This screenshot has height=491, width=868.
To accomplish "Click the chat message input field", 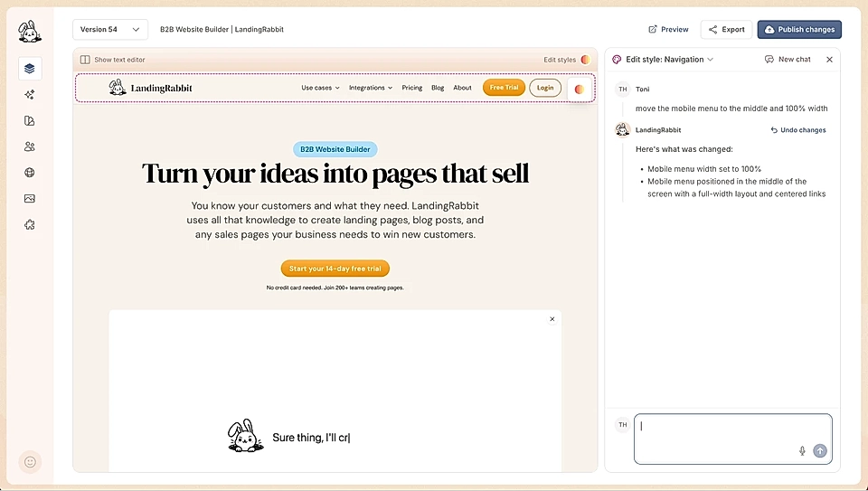I will 733,439.
